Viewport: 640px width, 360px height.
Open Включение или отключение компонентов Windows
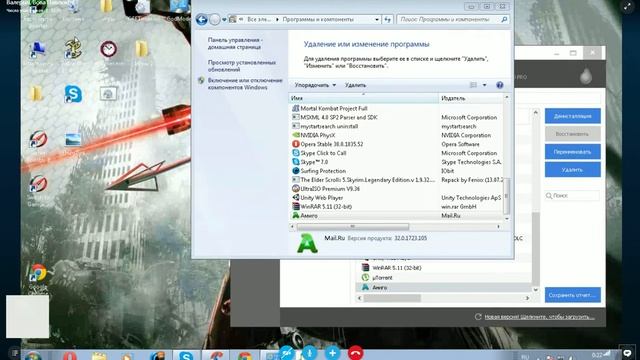tap(245, 84)
